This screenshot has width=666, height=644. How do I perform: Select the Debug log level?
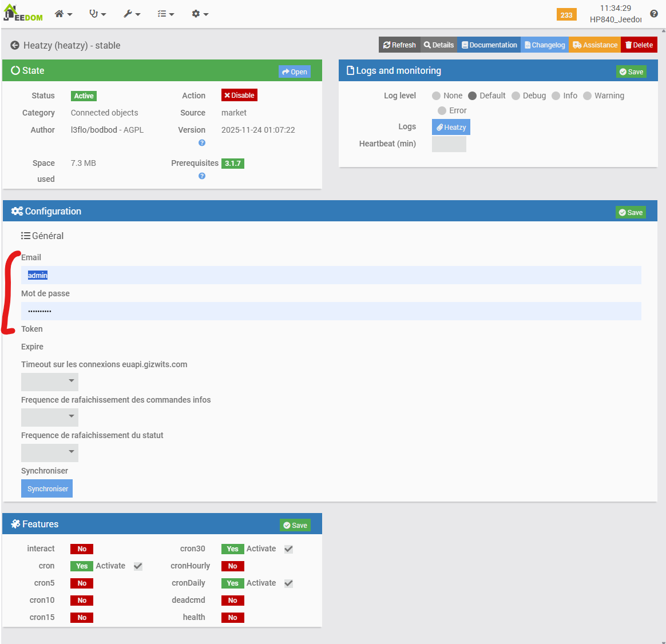(x=516, y=96)
